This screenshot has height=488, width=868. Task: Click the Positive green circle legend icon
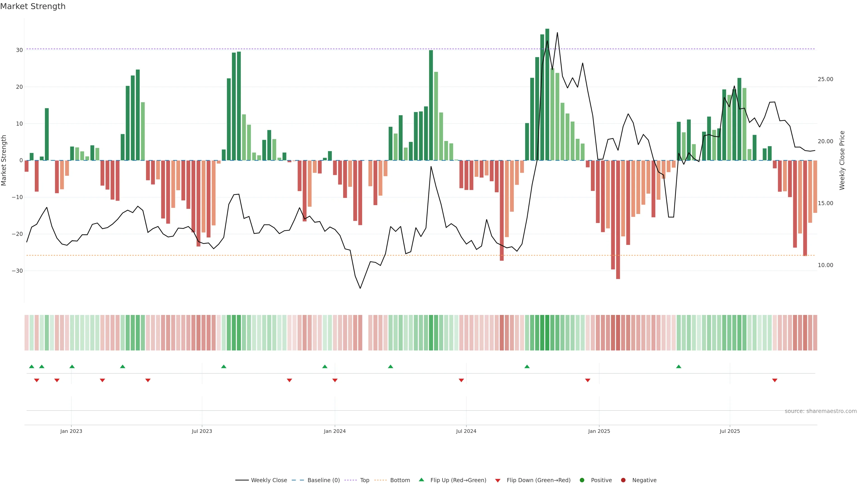point(582,480)
